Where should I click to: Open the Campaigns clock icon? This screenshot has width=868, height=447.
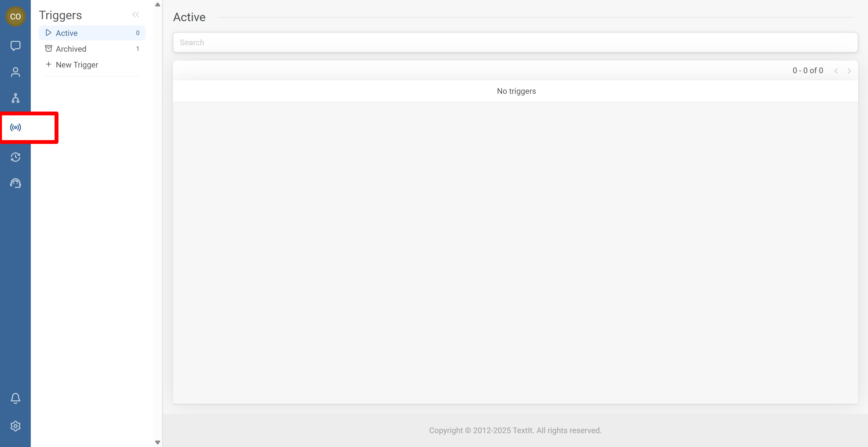click(15, 157)
